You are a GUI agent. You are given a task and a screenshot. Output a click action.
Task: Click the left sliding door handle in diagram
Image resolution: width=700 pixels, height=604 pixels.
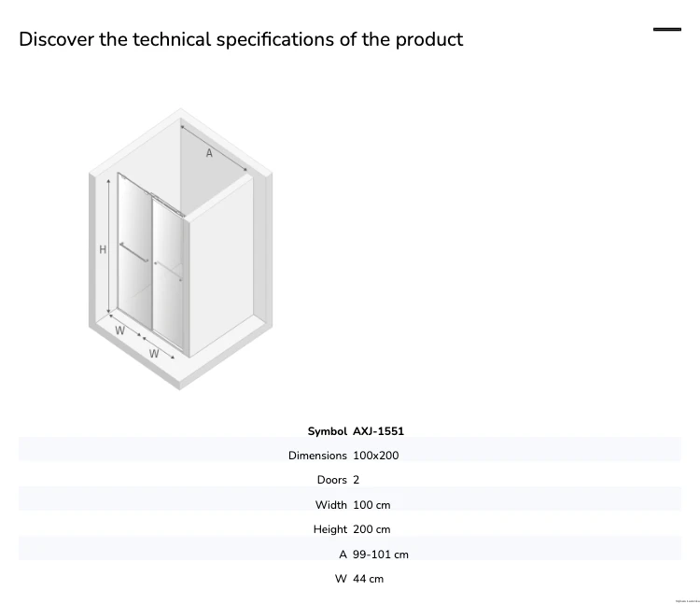coord(133,253)
